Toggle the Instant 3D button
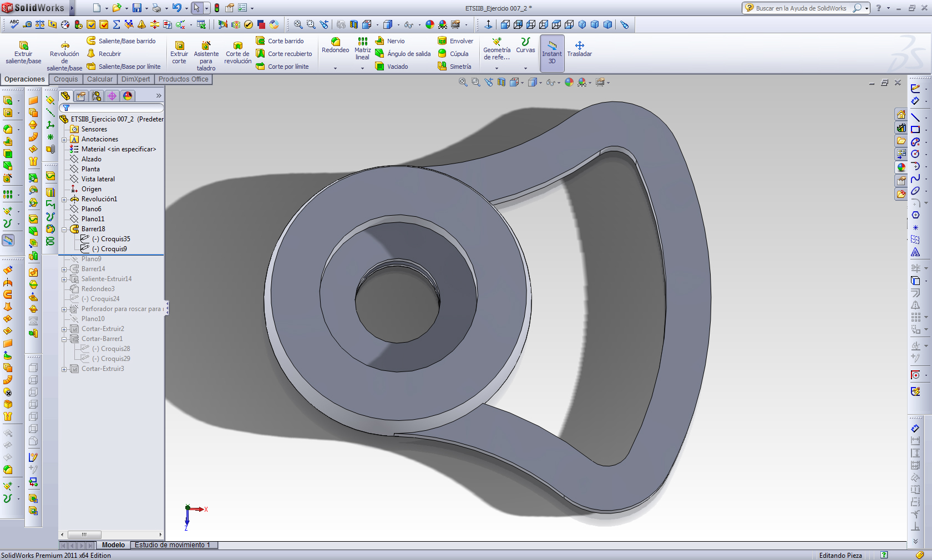Viewport: 932px width, 560px height. (x=552, y=53)
